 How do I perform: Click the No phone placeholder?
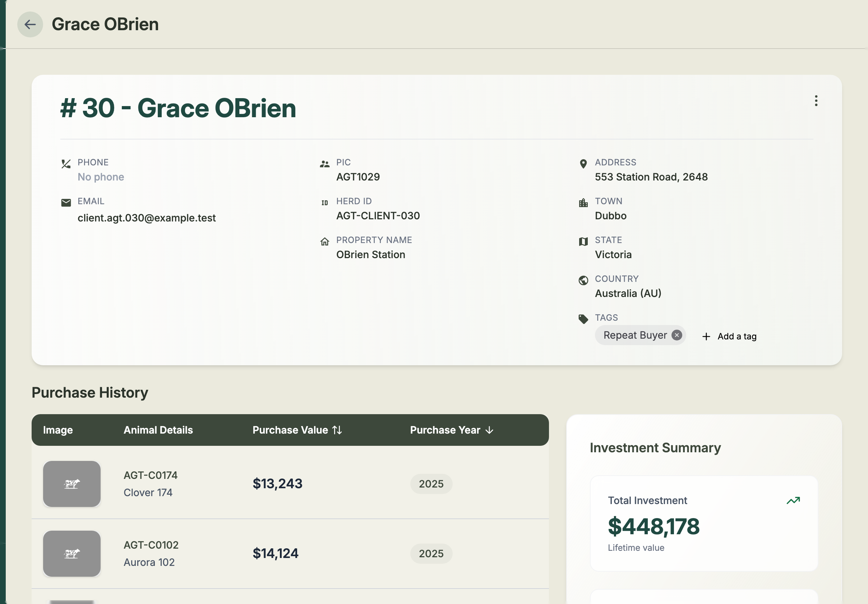(101, 177)
